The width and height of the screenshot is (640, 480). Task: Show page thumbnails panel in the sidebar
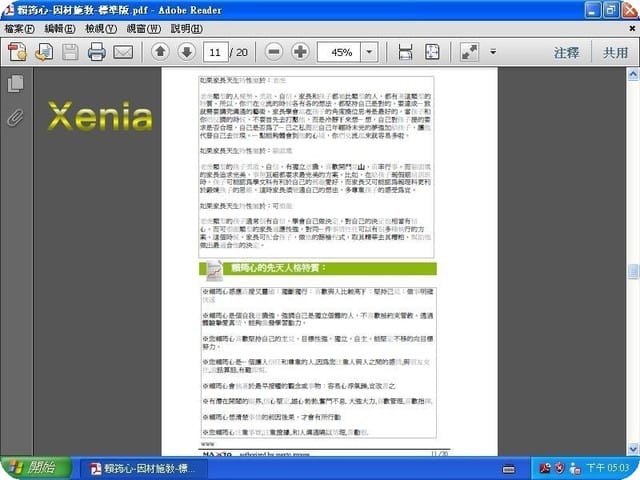16,84
